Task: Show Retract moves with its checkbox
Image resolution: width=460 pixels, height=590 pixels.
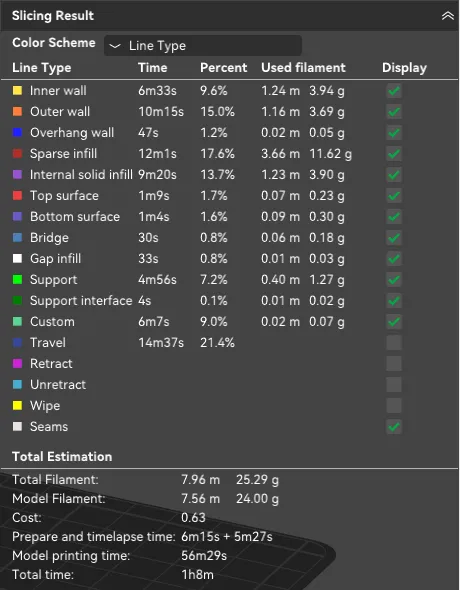Action: click(x=394, y=364)
